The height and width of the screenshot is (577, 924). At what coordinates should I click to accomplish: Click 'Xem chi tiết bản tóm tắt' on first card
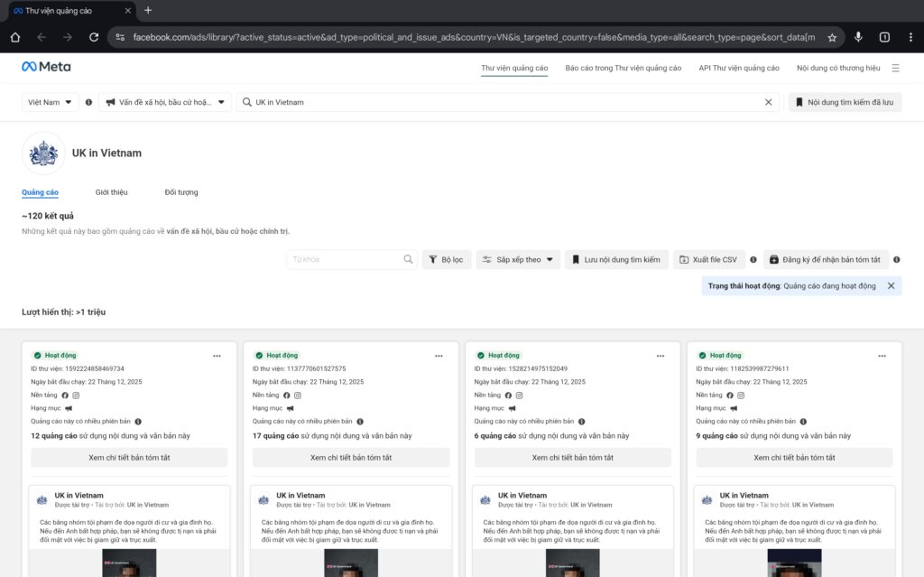129,456
